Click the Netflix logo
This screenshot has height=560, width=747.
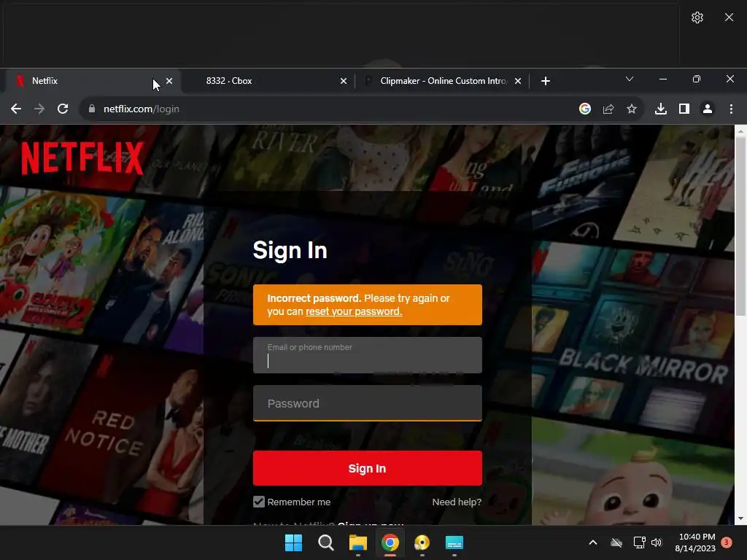pyautogui.click(x=82, y=158)
